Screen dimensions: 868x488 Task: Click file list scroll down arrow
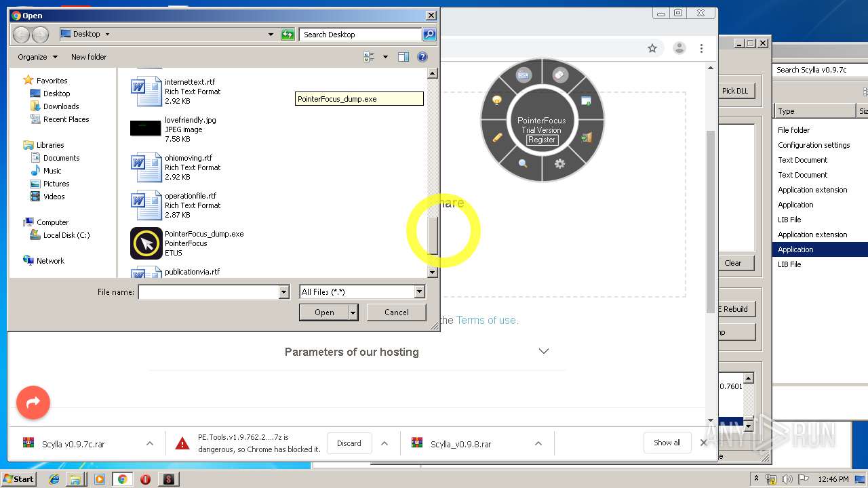pos(433,272)
